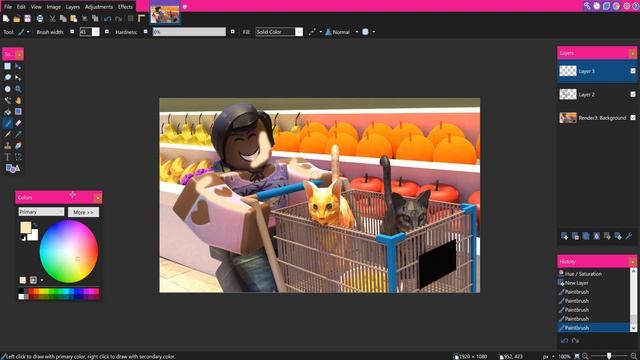Toggle History window icon at top right
This screenshot has width=640, height=360.
pyautogui.click(x=597, y=6)
